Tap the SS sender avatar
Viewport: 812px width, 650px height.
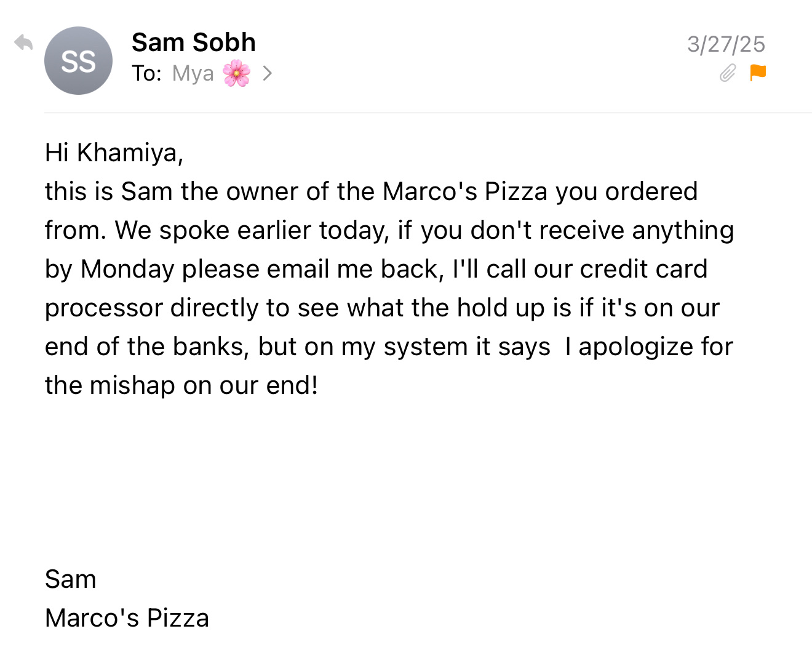point(78,61)
